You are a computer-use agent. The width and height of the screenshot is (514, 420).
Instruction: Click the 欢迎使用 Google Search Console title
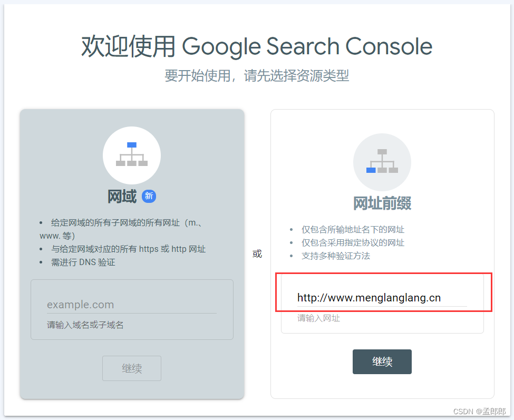click(x=257, y=46)
